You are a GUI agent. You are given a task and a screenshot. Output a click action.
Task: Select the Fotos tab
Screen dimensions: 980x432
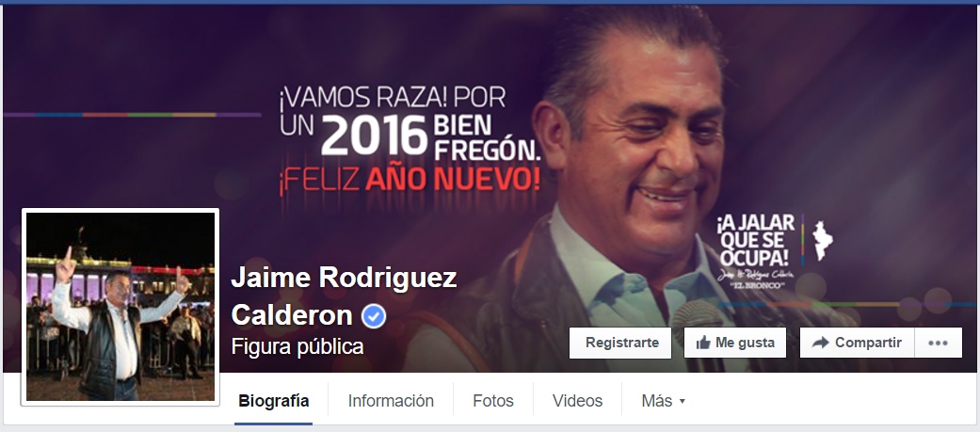[493, 401]
